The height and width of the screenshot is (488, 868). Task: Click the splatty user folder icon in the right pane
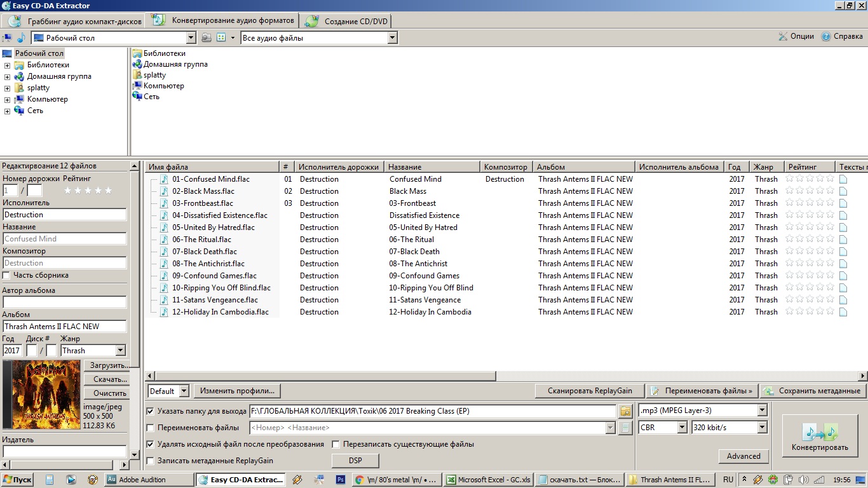137,75
